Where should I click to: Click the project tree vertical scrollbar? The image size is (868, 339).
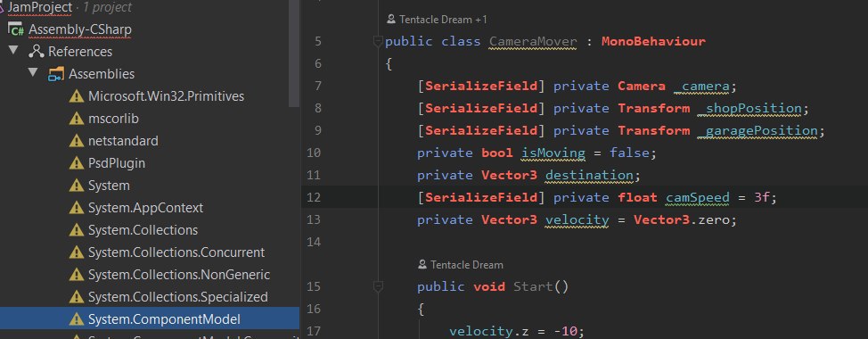coord(294,54)
